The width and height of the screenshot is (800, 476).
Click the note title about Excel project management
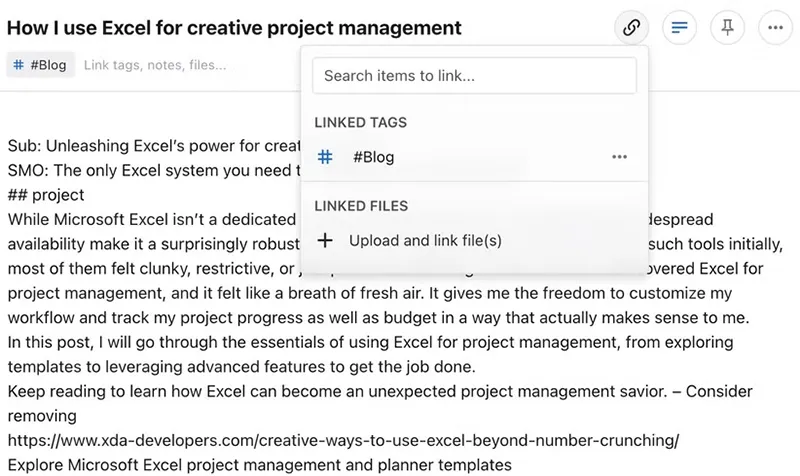click(234, 28)
